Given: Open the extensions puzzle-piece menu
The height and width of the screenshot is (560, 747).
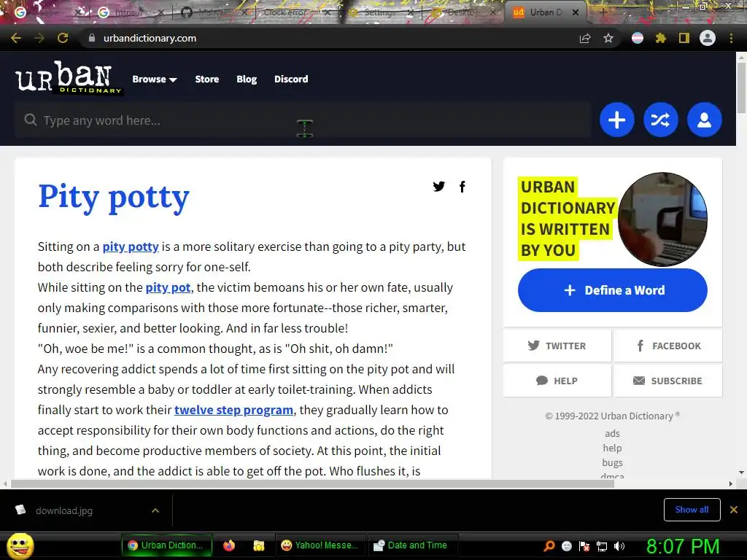Looking at the screenshot, I should point(661,38).
